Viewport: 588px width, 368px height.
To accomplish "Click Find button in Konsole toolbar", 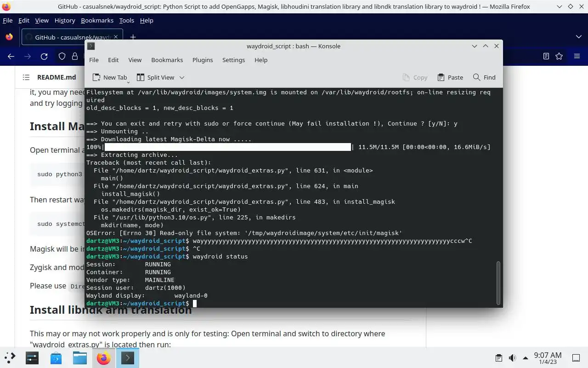I will 484,77.
